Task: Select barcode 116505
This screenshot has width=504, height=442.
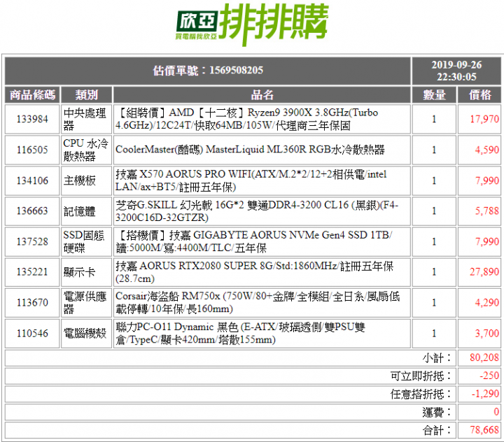Action: coord(32,150)
